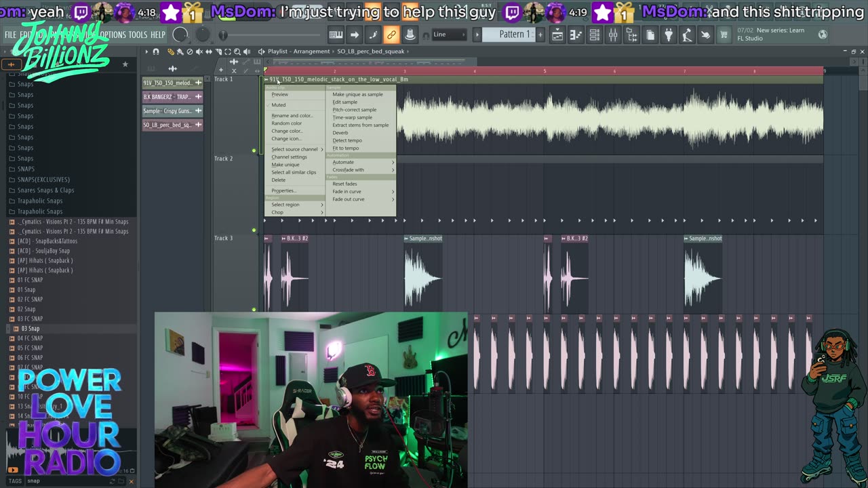Open the Playlist view from the top toolbar
868x488 pixels.
point(557,35)
